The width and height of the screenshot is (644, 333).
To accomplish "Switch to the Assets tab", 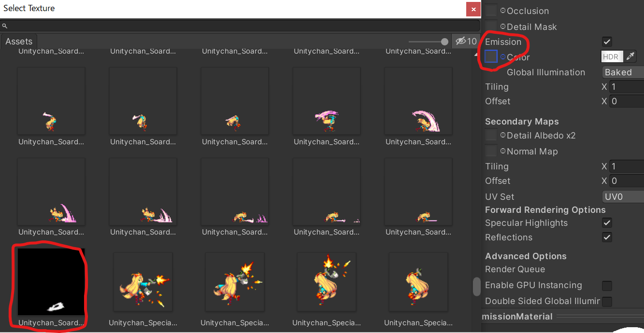I will [19, 42].
